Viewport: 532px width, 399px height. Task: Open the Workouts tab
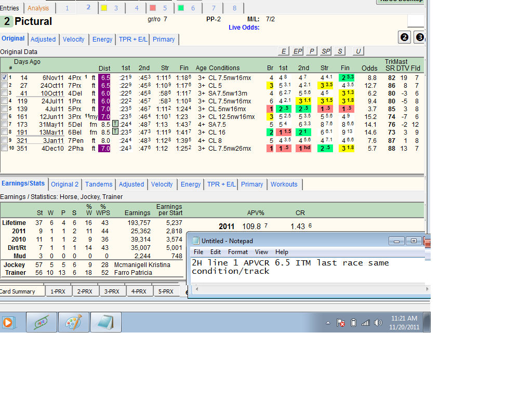coord(284,184)
